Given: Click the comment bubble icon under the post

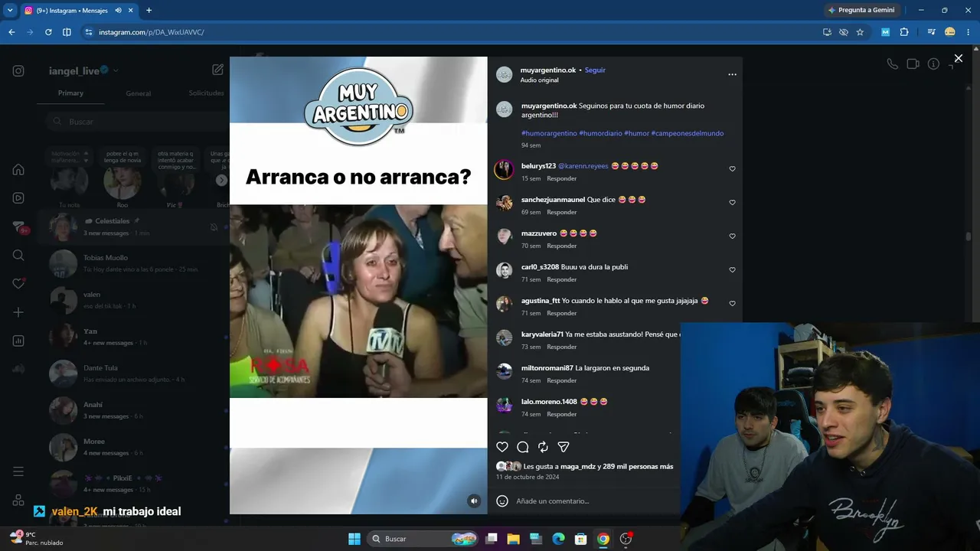Looking at the screenshot, I should tap(523, 447).
